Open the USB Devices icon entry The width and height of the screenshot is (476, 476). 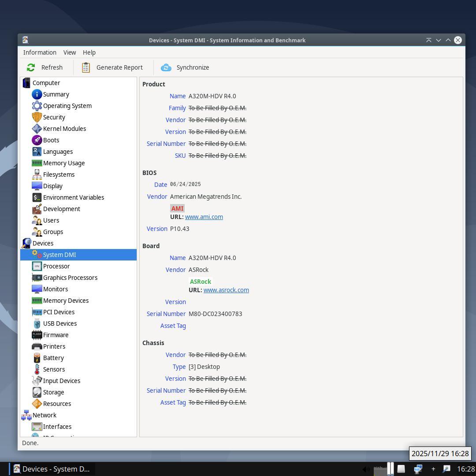click(x=37, y=324)
